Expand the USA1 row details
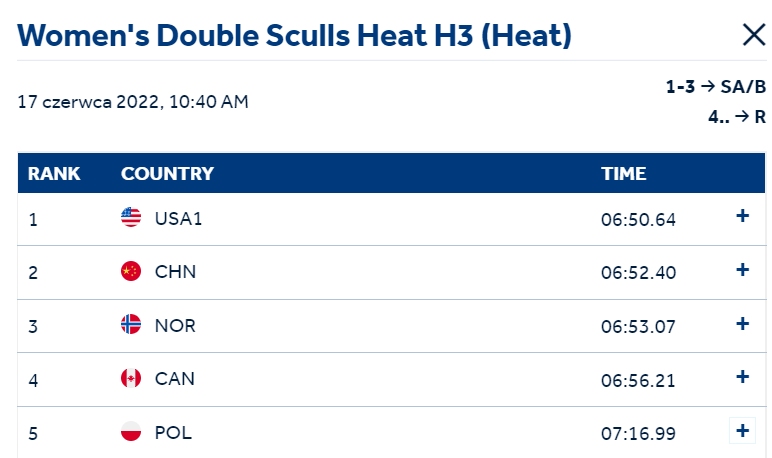Image resolution: width=772 pixels, height=458 pixels. (742, 216)
